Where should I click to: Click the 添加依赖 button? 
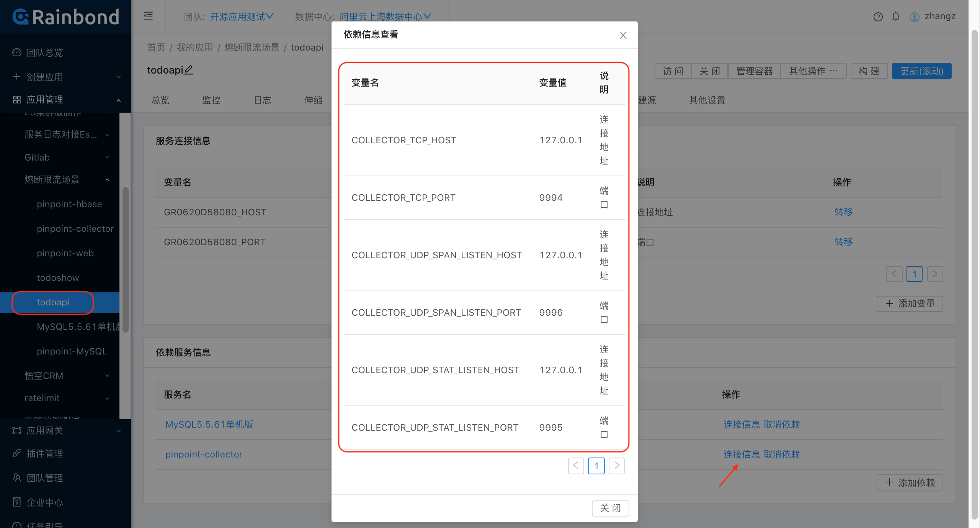point(910,483)
